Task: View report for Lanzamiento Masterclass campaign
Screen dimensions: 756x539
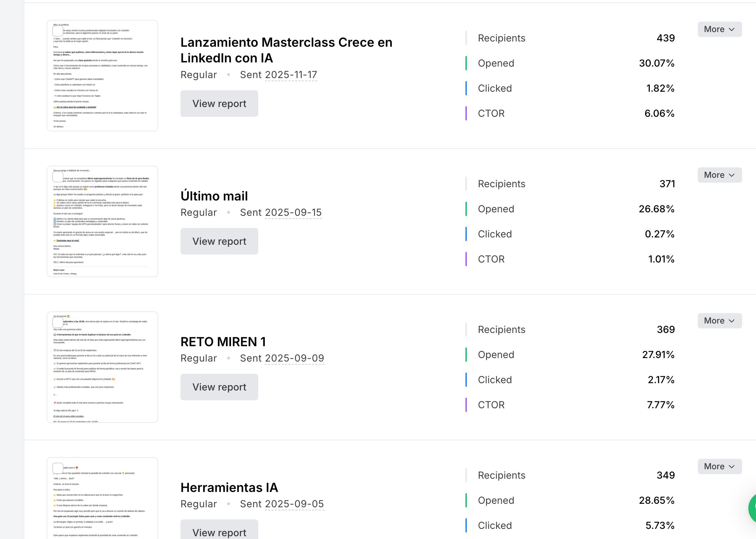Action: [219, 104]
